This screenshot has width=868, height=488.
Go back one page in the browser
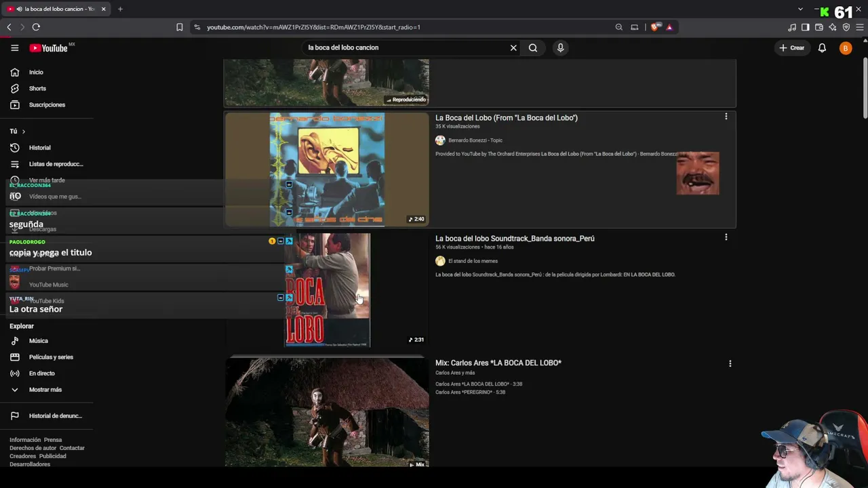tap(9, 27)
